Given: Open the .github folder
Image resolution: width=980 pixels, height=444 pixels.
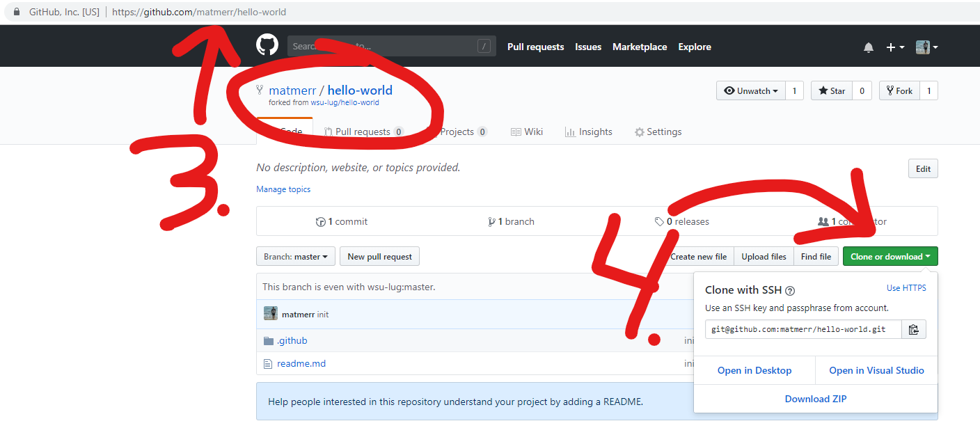Looking at the screenshot, I should coord(292,340).
